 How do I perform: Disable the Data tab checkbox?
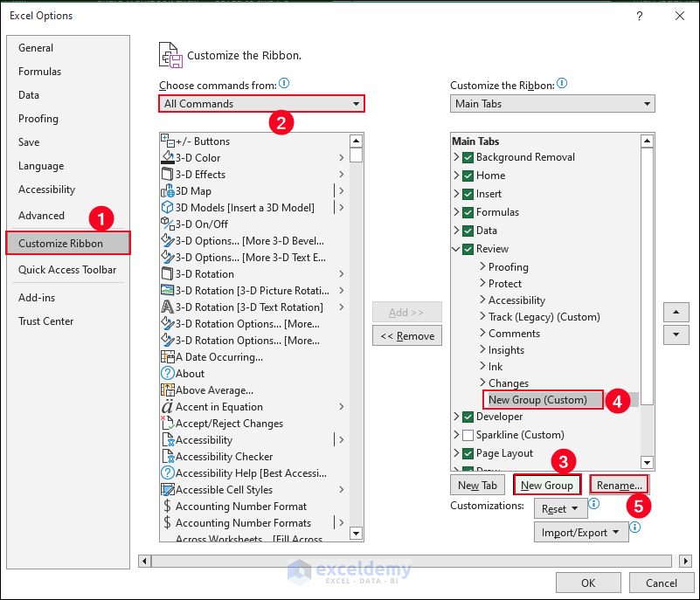468,231
